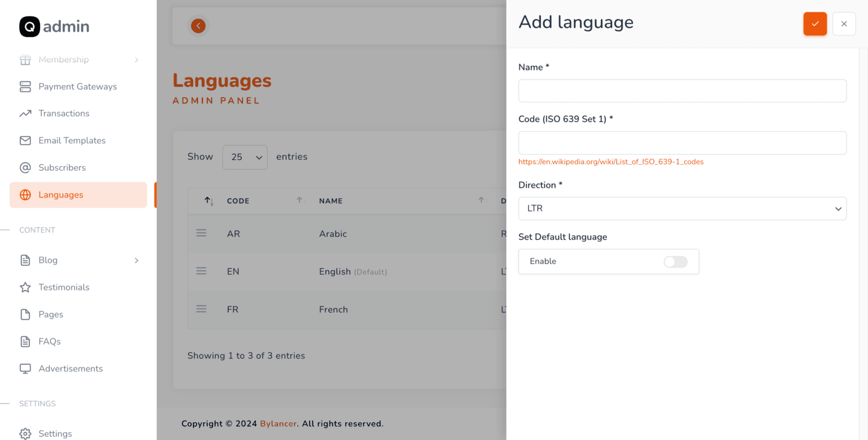
Task: Click the Membership gift icon
Action: (x=25, y=60)
